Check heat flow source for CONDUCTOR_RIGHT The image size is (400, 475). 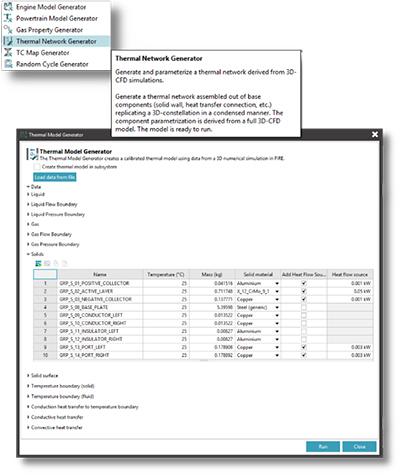tap(304, 323)
